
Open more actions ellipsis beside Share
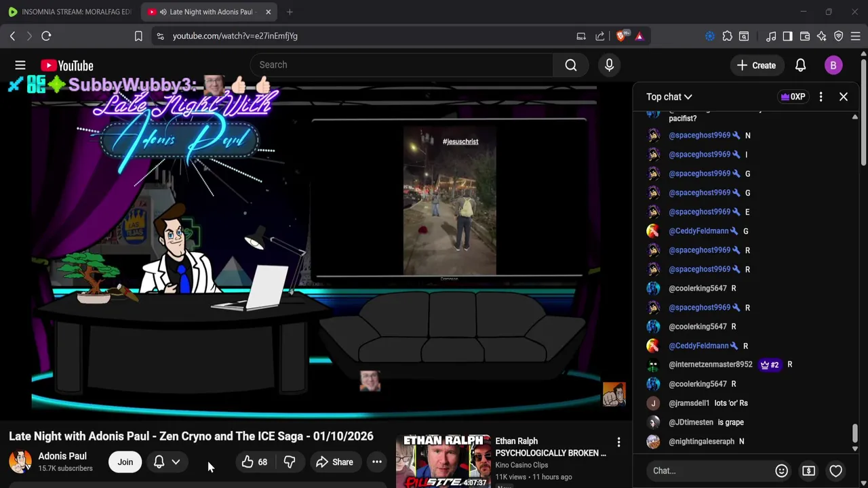376,462
